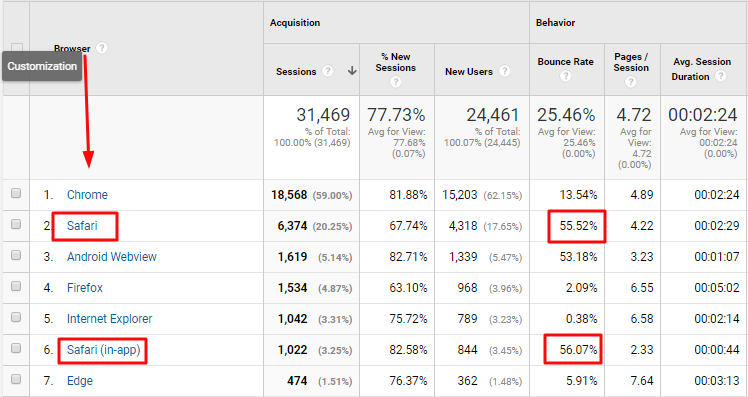Open the help icon under % New Sessions

[x=395, y=82]
